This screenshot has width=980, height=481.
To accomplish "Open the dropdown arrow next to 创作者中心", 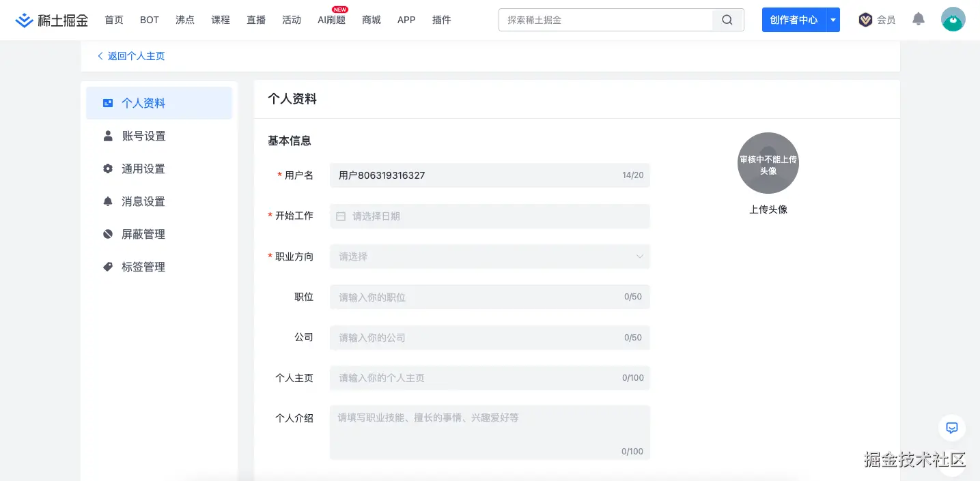I will pos(832,20).
